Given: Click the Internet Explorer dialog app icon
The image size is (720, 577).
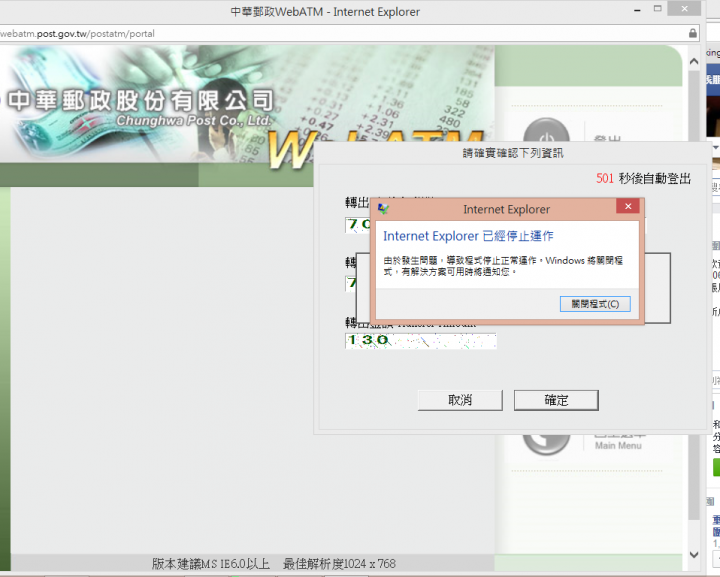Looking at the screenshot, I should tap(383, 209).
